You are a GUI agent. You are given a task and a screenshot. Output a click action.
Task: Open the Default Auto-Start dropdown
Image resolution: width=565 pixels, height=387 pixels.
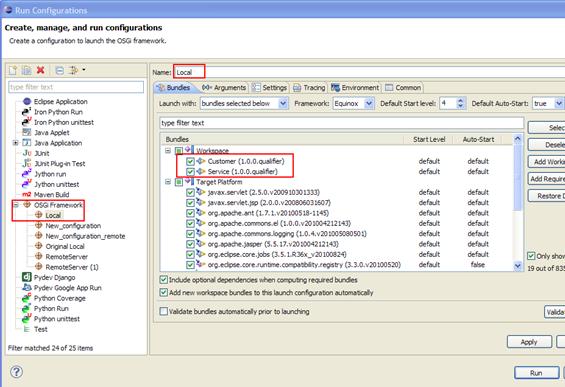[x=559, y=104]
